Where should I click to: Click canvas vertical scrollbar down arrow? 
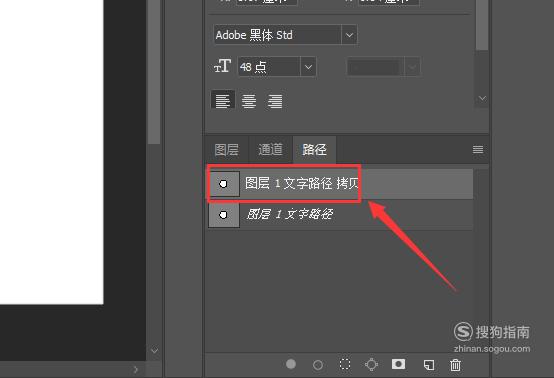(x=154, y=350)
